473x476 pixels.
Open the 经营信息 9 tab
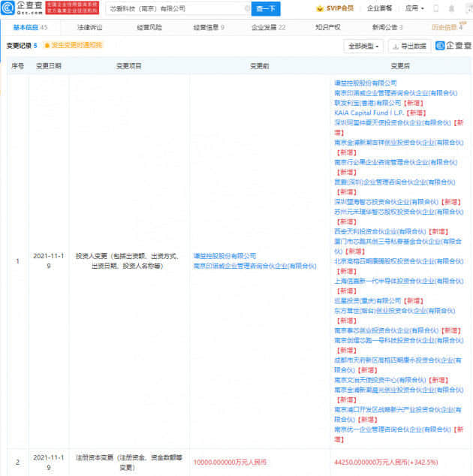click(209, 28)
